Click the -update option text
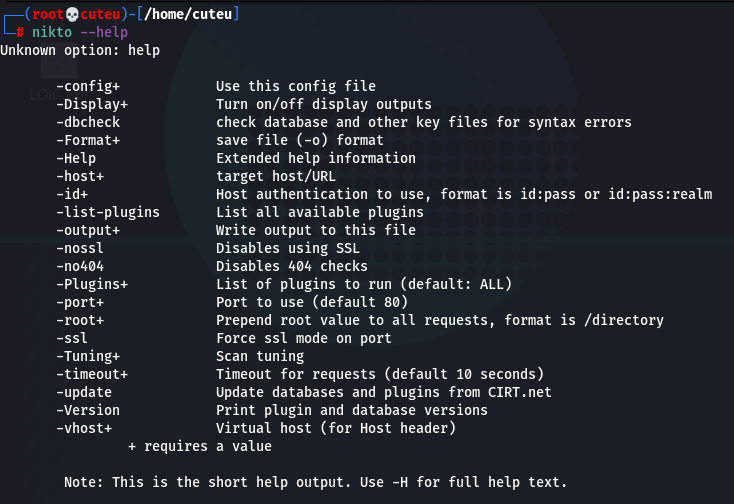This screenshot has width=734, height=504. pos(84,392)
